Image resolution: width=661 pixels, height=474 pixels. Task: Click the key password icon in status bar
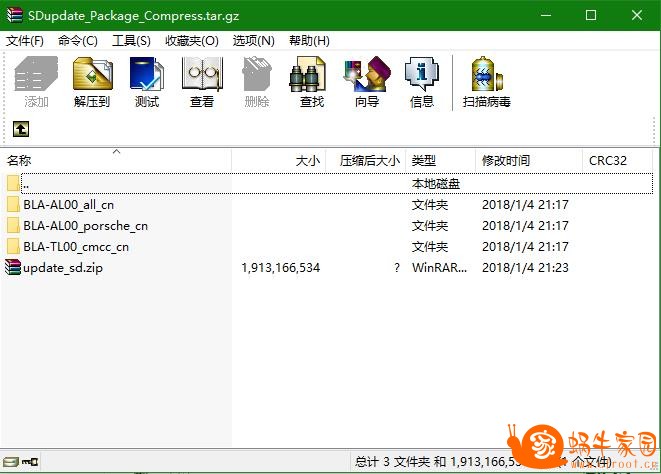30,461
